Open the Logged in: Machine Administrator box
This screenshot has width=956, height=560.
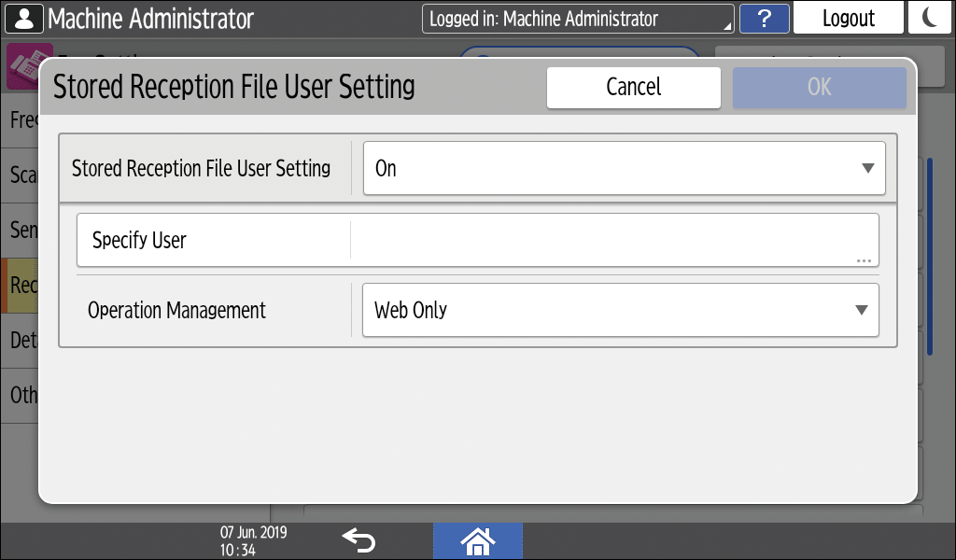click(577, 19)
